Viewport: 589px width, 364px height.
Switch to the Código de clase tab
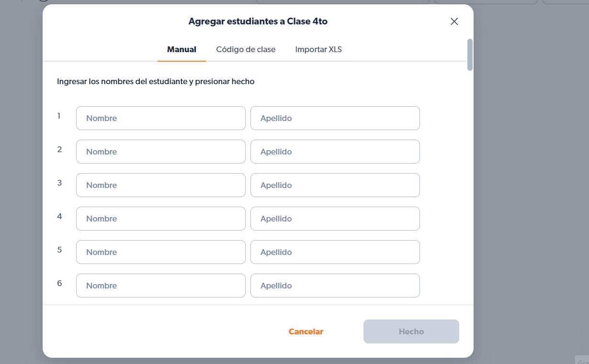246,49
